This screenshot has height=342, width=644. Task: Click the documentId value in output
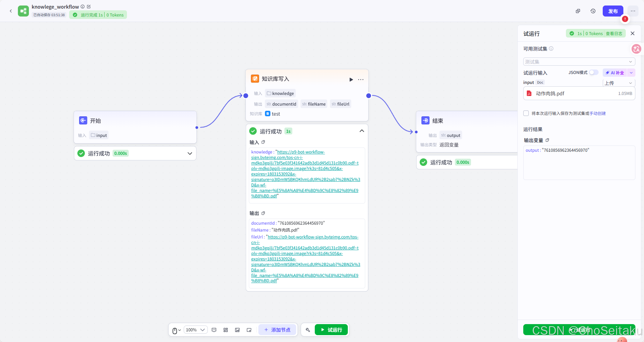point(301,223)
